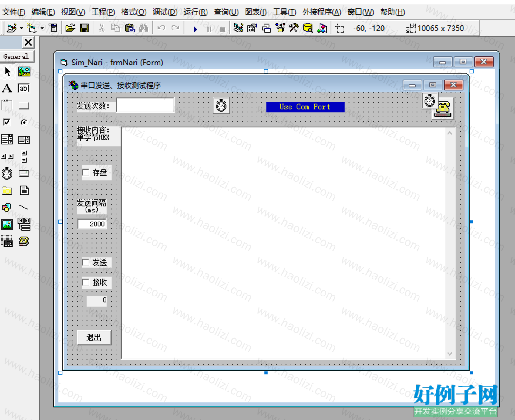The image size is (515, 420).
Task: Select the CommandButton control in toolbox
Action: click(x=24, y=106)
